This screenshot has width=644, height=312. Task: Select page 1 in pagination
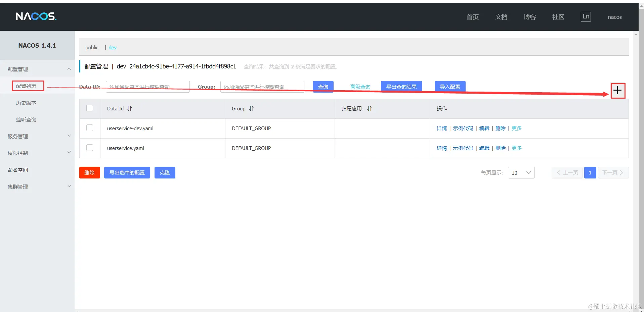coord(590,173)
